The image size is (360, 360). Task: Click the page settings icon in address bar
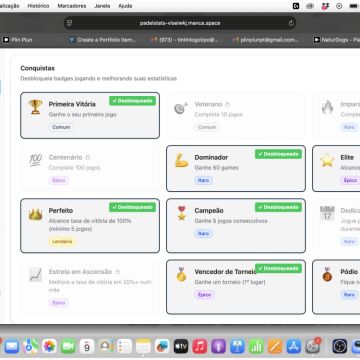pyautogui.click(x=69, y=23)
